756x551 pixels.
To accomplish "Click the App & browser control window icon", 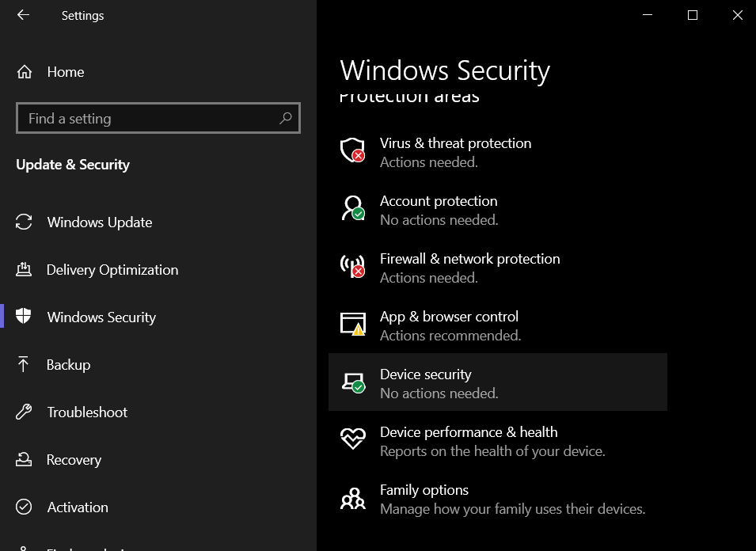I will [x=352, y=323].
